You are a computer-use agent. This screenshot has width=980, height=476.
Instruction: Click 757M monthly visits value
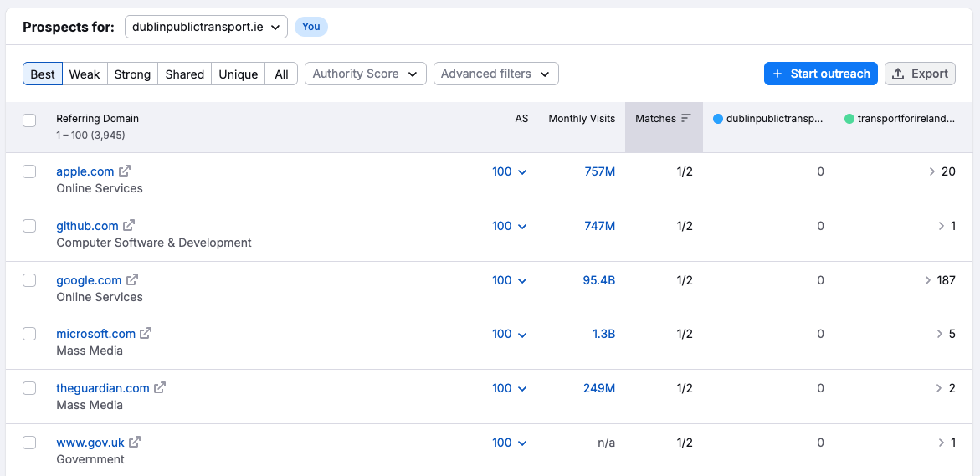[599, 171]
